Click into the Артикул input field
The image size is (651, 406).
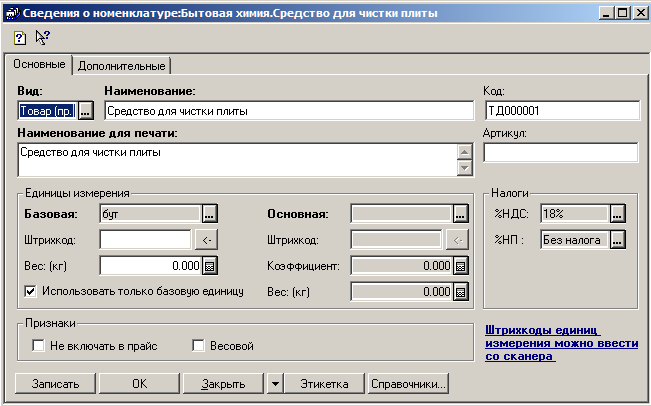point(560,153)
